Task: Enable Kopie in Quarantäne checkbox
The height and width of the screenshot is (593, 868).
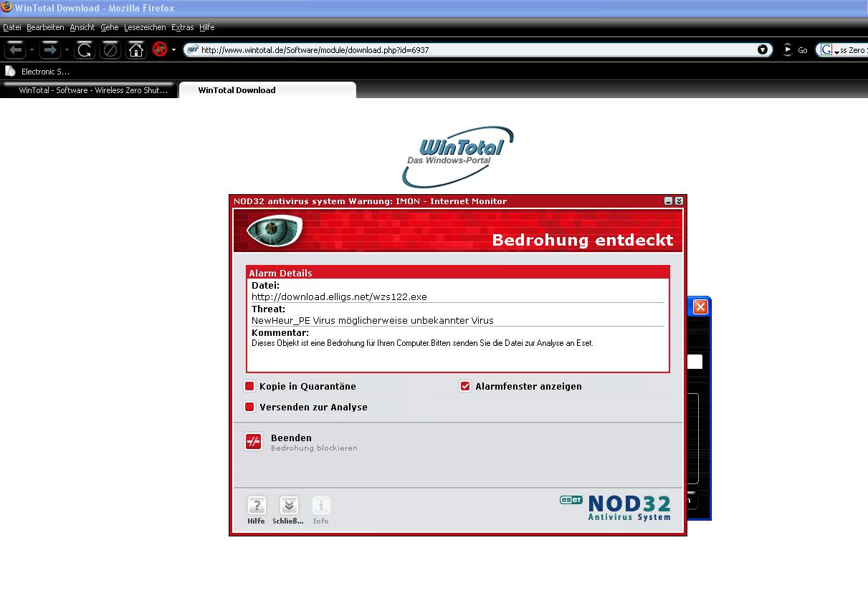Action: click(x=249, y=386)
